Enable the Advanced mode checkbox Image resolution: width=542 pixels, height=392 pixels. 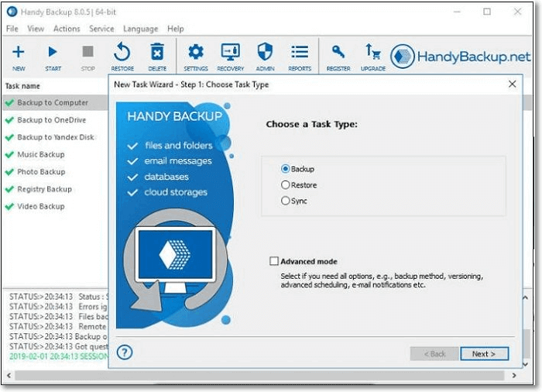click(x=274, y=262)
